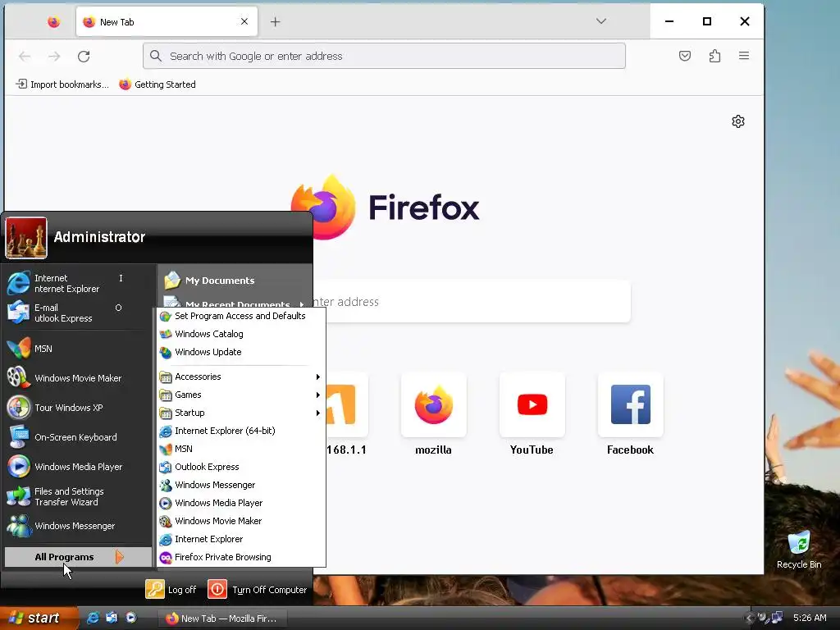Open MSN in All Programs list
840x630 pixels.
click(x=242, y=449)
